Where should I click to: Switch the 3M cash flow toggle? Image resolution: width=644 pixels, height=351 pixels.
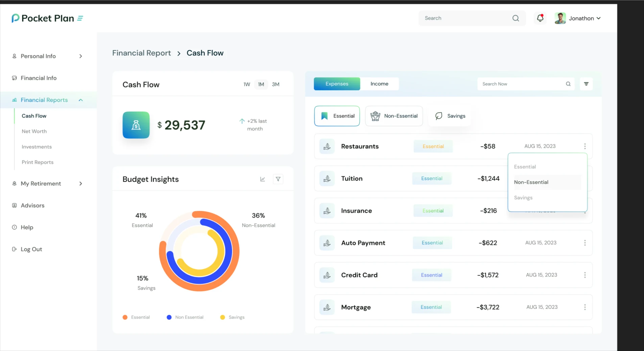tap(276, 84)
